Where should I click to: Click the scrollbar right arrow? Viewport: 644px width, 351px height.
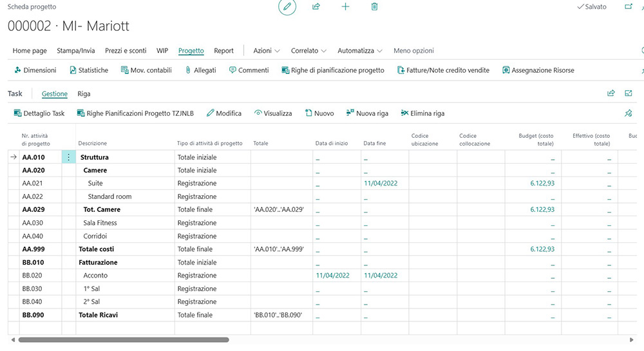tap(632, 339)
